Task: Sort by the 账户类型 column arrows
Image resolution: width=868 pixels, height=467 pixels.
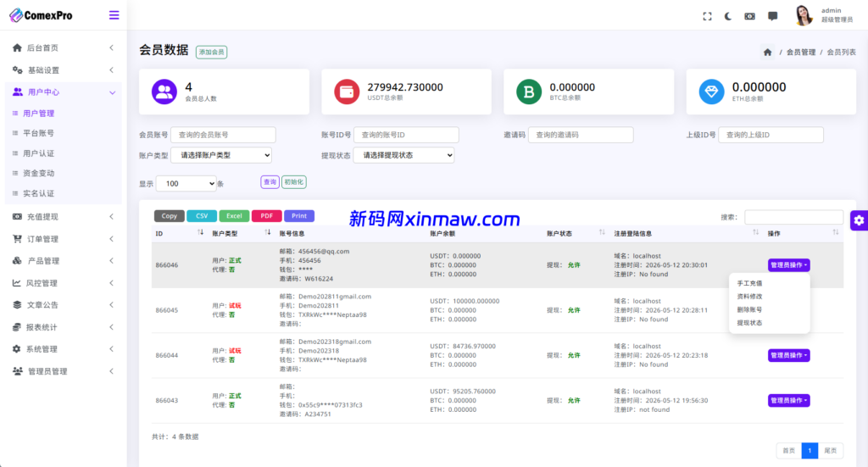Action: (x=267, y=233)
